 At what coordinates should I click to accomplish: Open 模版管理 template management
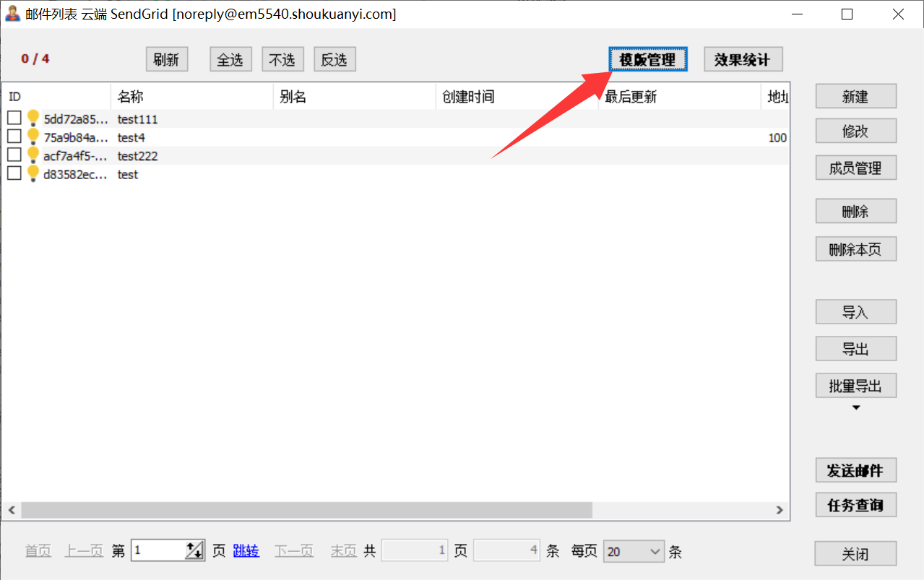647,60
